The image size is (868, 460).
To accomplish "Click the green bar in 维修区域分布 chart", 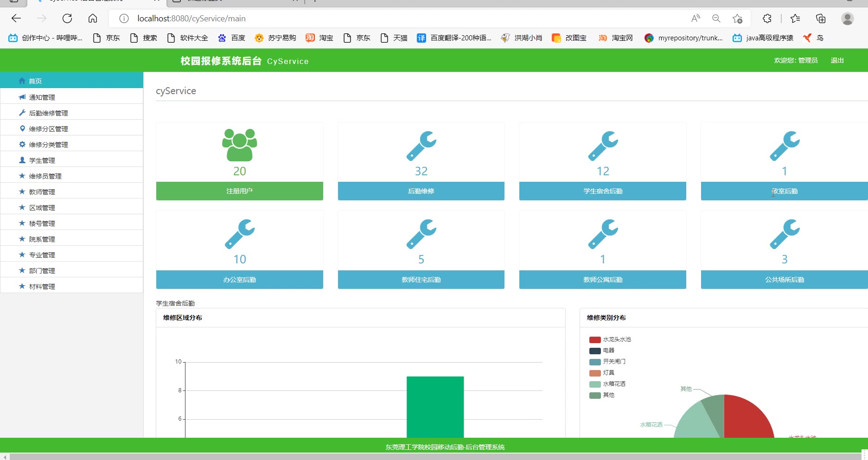I will [x=435, y=407].
